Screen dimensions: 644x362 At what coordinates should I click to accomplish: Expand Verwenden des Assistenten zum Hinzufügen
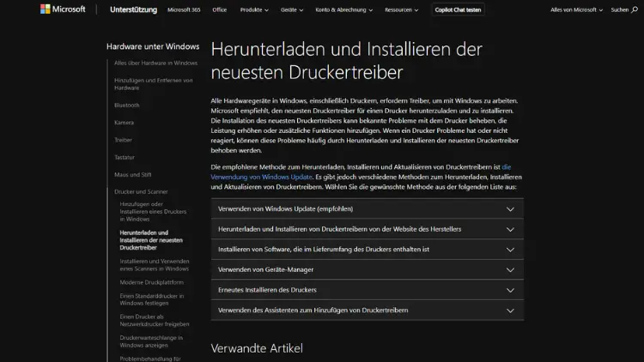pyautogui.click(x=367, y=310)
